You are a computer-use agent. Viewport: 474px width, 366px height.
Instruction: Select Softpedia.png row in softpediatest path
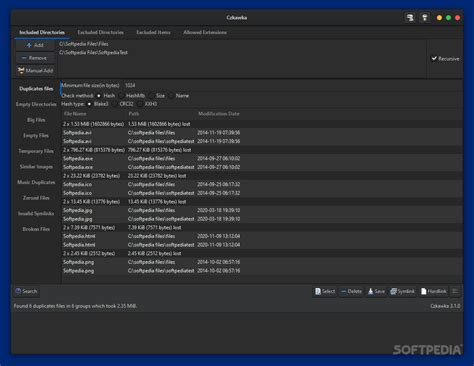click(x=262, y=271)
